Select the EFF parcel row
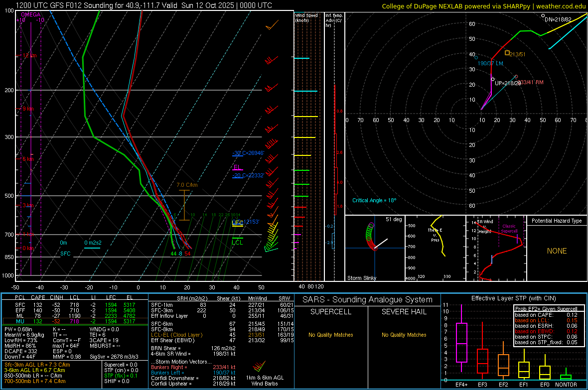Screen dimensions: 588x390 coord(75,310)
